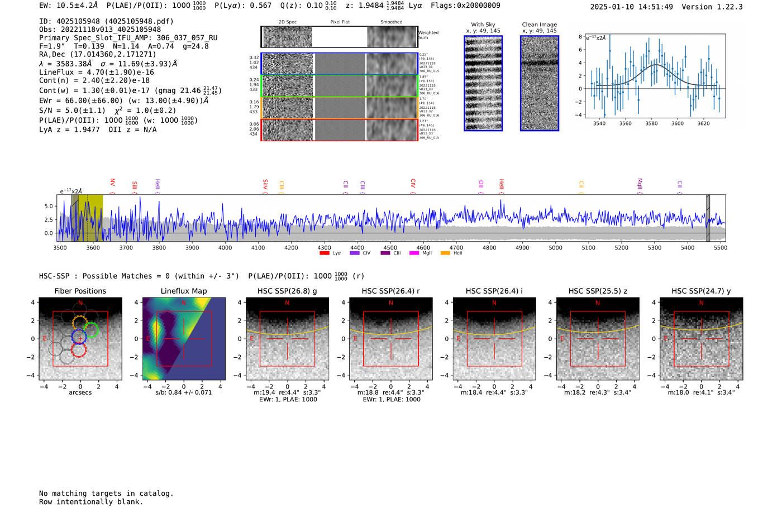Click the Gaussian fit emission line plot

coord(655,75)
